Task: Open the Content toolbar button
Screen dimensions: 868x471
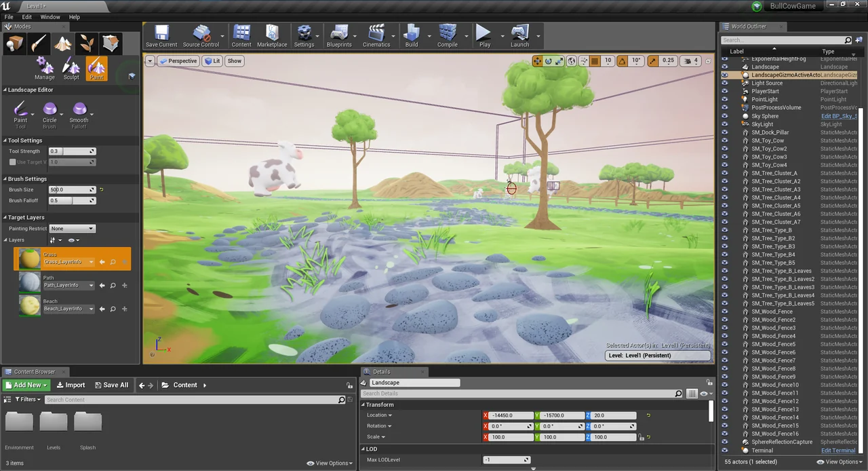Action: 241,36
